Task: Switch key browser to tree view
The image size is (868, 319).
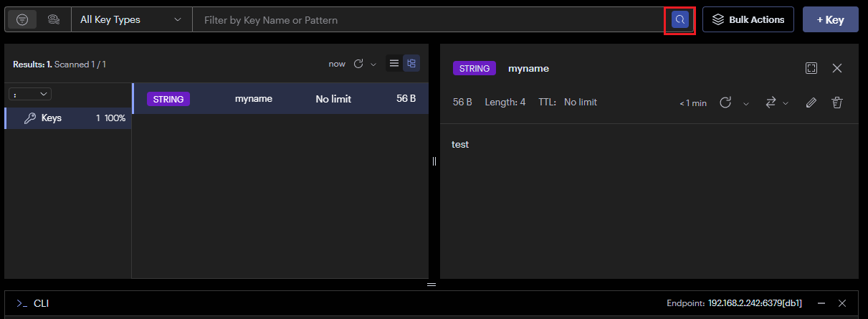Action: tap(411, 64)
